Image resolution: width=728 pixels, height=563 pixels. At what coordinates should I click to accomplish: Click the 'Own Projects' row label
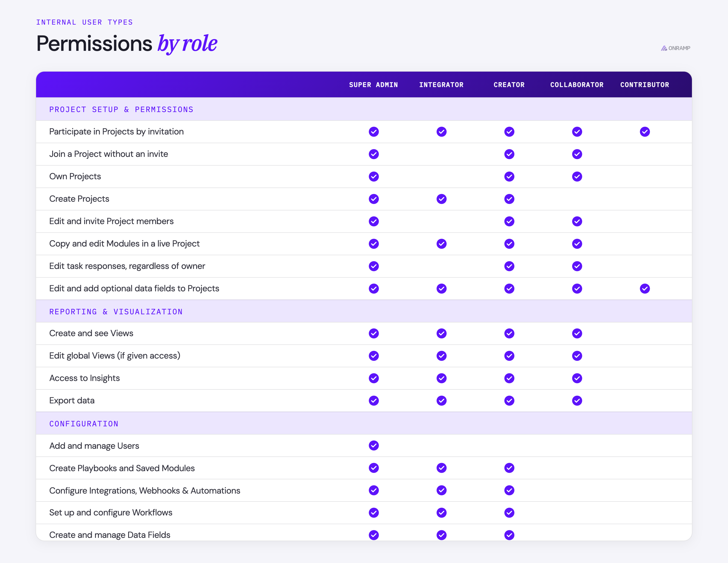pyautogui.click(x=75, y=176)
